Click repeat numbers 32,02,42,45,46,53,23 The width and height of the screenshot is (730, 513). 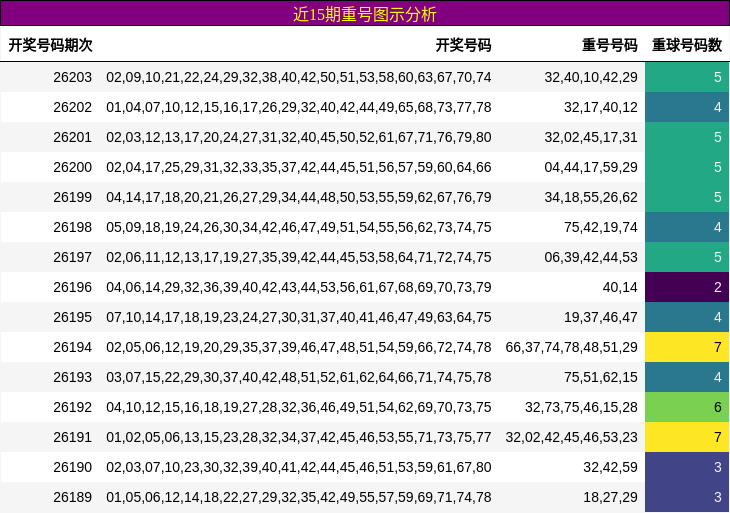pyautogui.click(x=571, y=438)
